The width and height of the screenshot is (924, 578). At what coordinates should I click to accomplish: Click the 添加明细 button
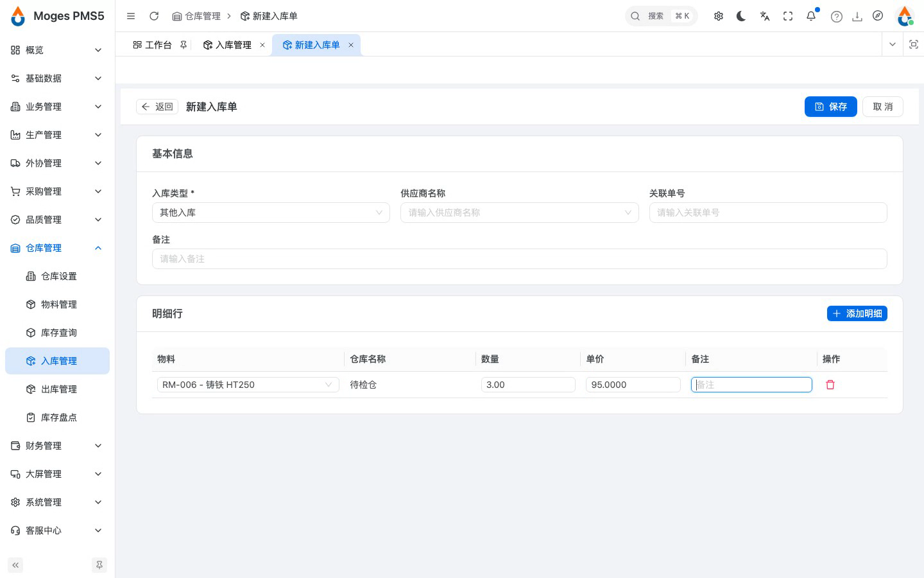click(857, 313)
